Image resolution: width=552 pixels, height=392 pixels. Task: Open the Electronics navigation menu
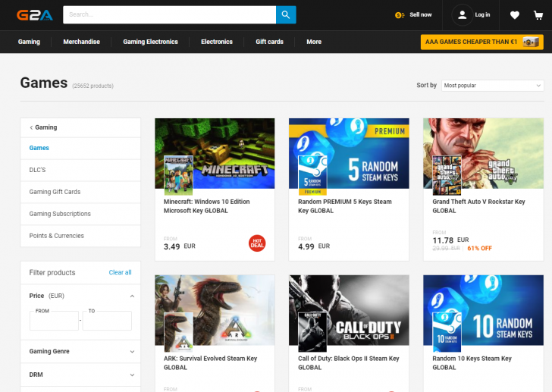[217, 42]
